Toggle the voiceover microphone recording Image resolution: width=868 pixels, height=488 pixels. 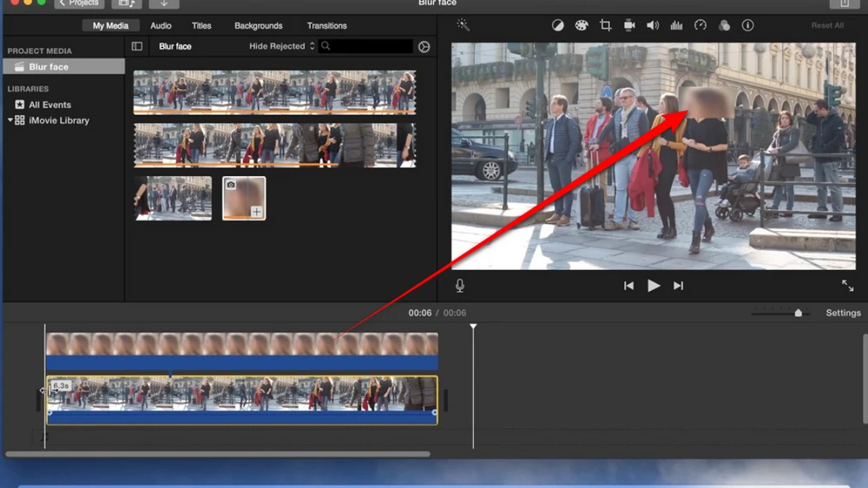(460, 286)
